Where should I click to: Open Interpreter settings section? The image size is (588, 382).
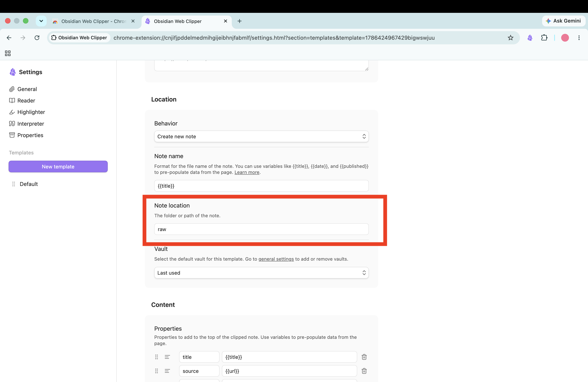coord(26,124)
